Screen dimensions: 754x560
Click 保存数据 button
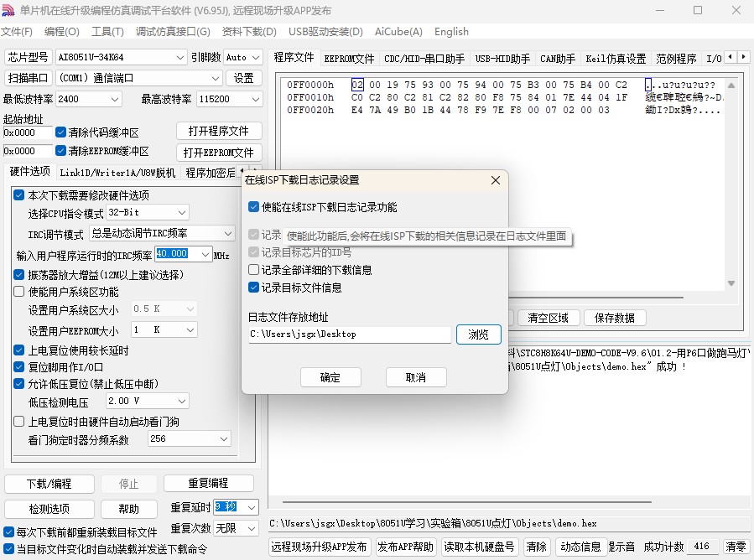(x=615, y=318)
